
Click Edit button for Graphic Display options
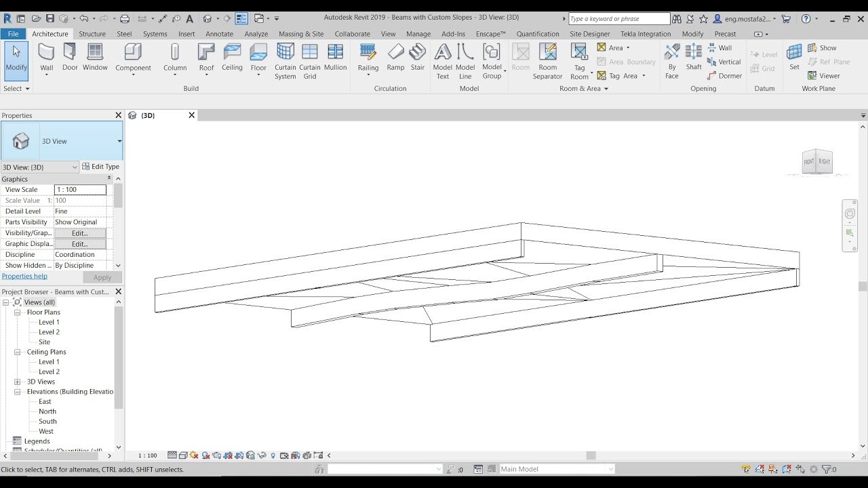80,244
